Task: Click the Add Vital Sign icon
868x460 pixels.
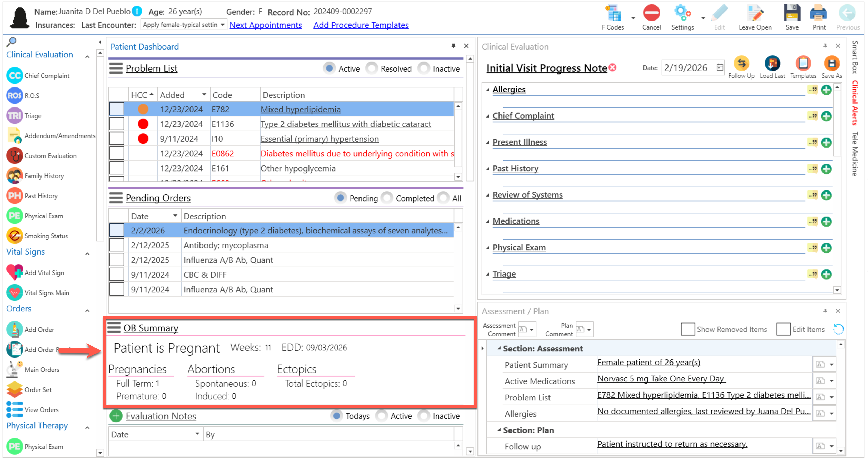Action: pos(14,272)
